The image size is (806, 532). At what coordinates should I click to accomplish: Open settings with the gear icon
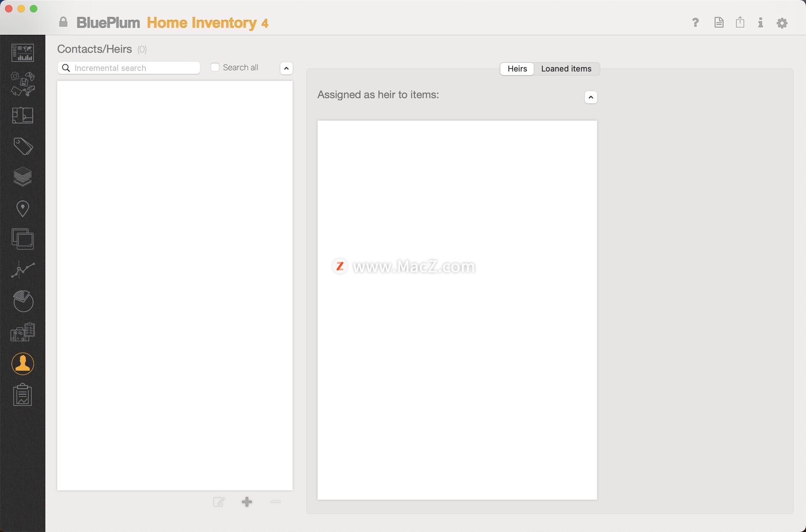point(782,23)
